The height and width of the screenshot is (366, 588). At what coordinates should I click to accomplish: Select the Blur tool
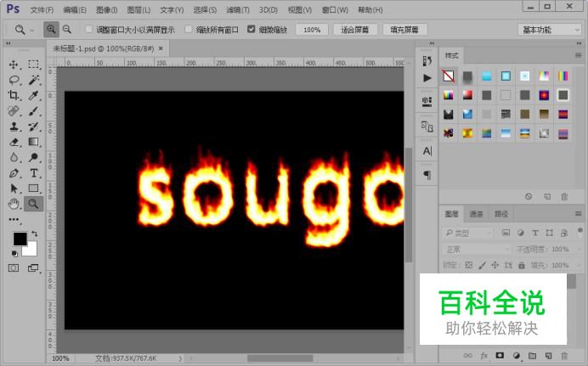[14, 157]
